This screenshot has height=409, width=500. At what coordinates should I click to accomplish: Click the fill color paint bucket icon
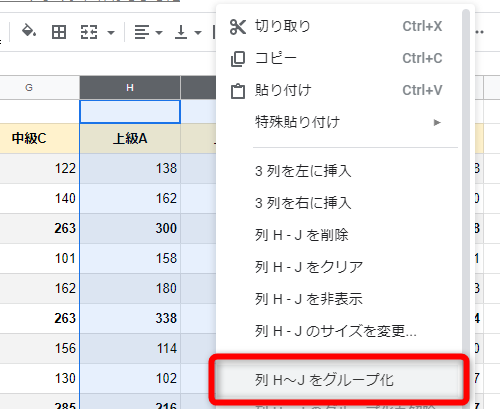click(x=29, y=31)
